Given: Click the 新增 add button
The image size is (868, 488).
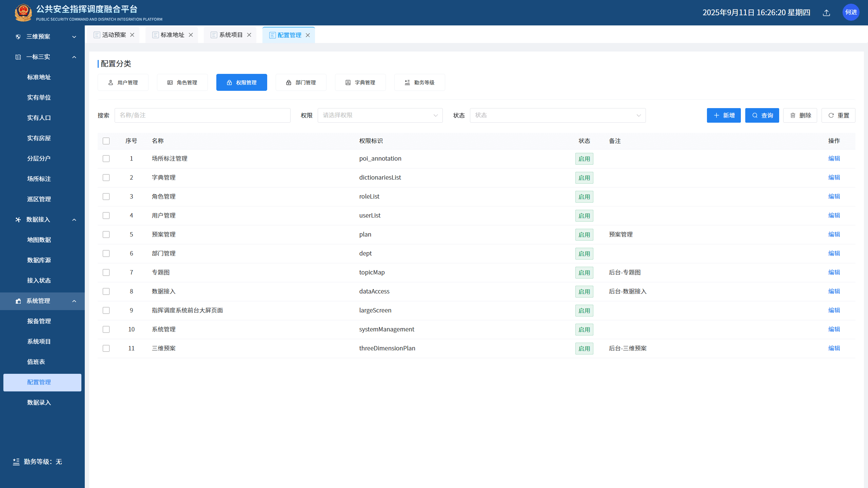Looking at the screenshot, I should pyautogui.click(x=724, y=116).
